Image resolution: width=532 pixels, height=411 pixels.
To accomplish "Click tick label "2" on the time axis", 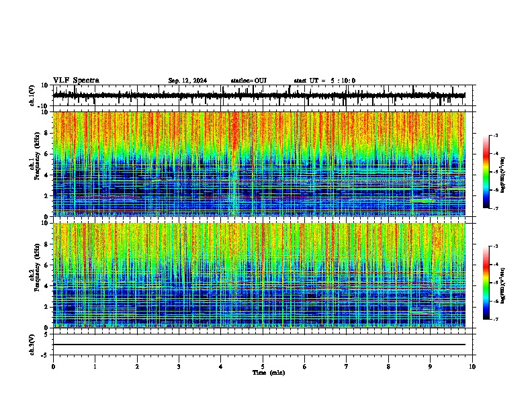I will click(x=137, y=367).
